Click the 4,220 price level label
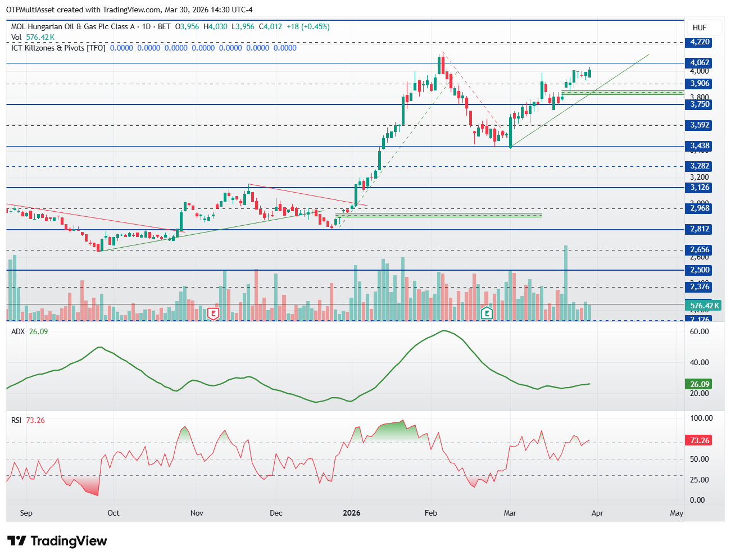 pos(700,42)
